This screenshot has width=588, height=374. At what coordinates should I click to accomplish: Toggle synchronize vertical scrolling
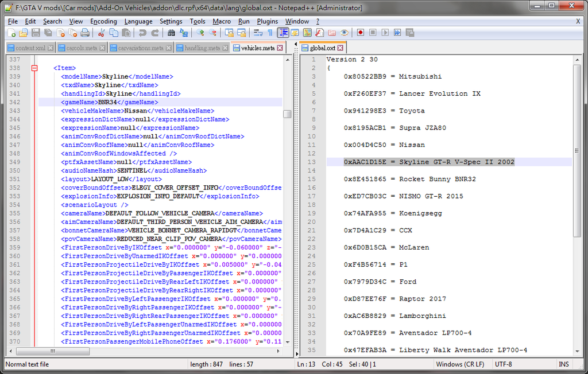pos(229,33)
